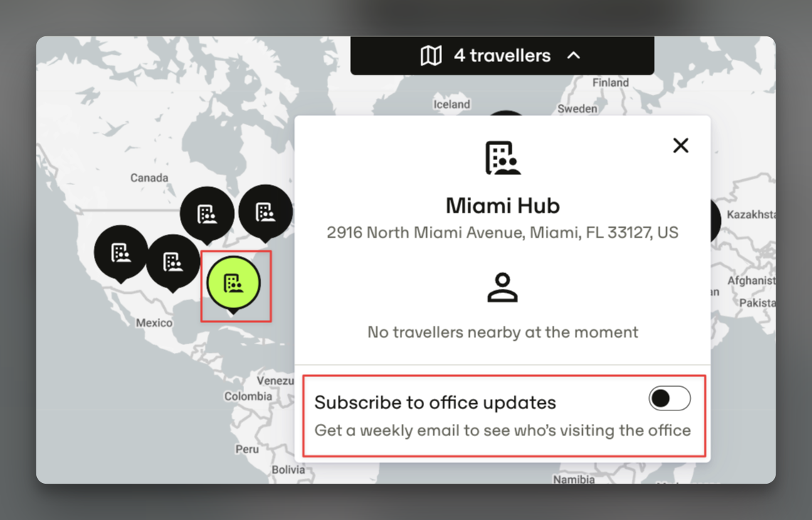The image size is (812, 520).
Task: Click the Sweden map label
Action: (x=577, y=109)
